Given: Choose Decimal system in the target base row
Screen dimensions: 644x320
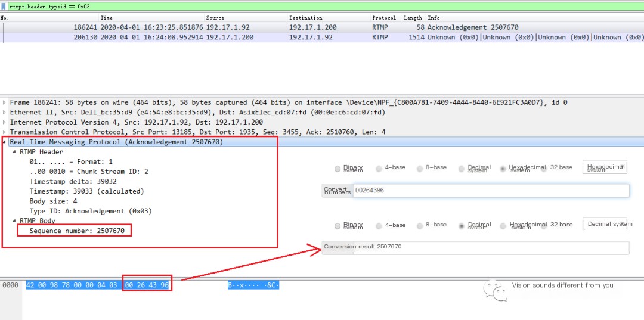Looking at the screenshot, I should [x=462, y=226].
